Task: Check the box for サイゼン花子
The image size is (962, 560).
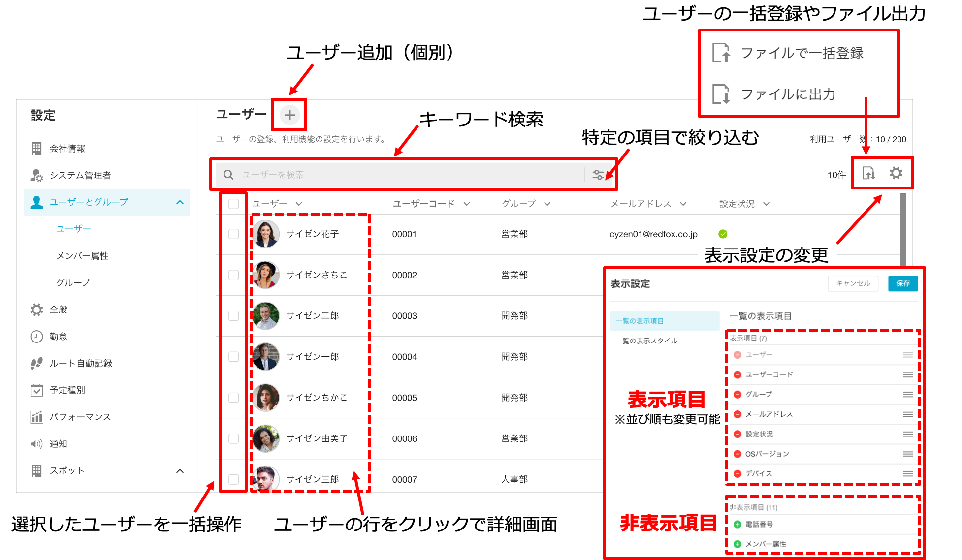Action: pos(234,234)
